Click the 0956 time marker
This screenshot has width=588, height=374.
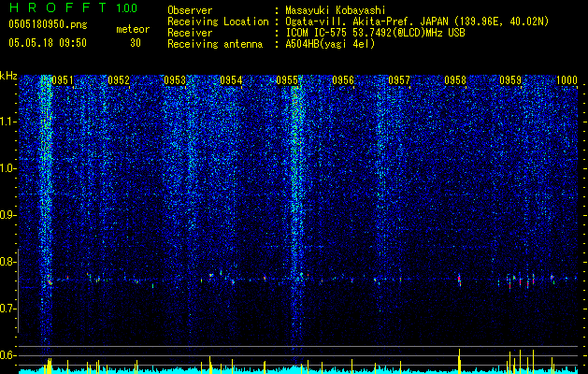point(343,80)
